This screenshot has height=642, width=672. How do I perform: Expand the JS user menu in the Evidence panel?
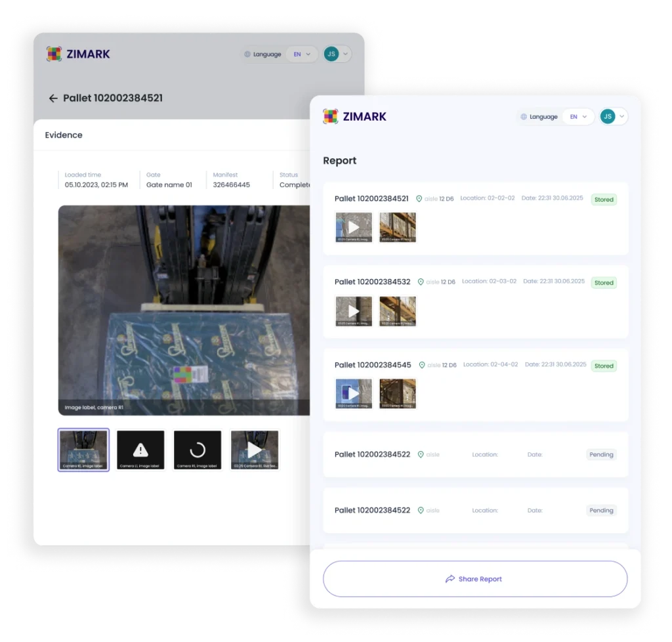[337, 54]
